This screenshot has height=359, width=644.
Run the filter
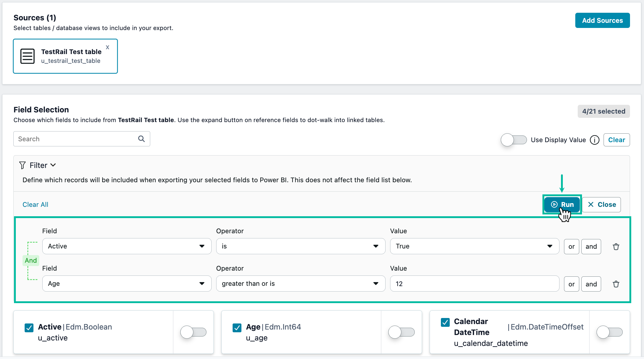click(562, 205)
